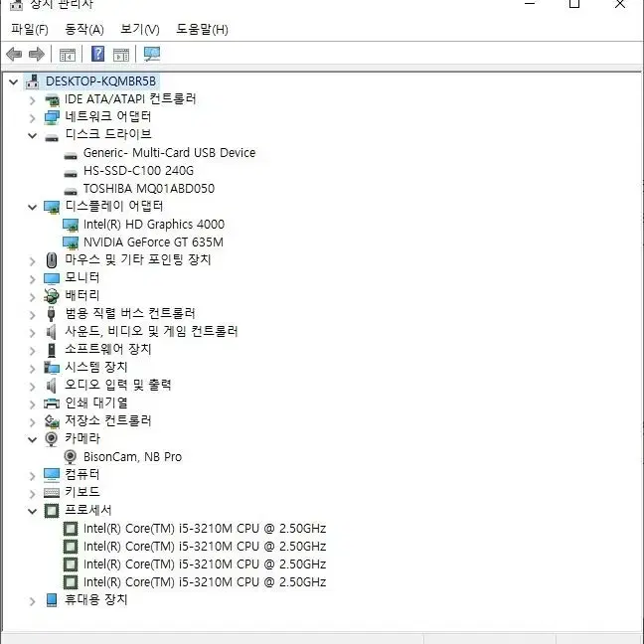This screenshot has height=644, width=644.
Task: Collapse the 프로세서 node
Action: tap(33, 512)
